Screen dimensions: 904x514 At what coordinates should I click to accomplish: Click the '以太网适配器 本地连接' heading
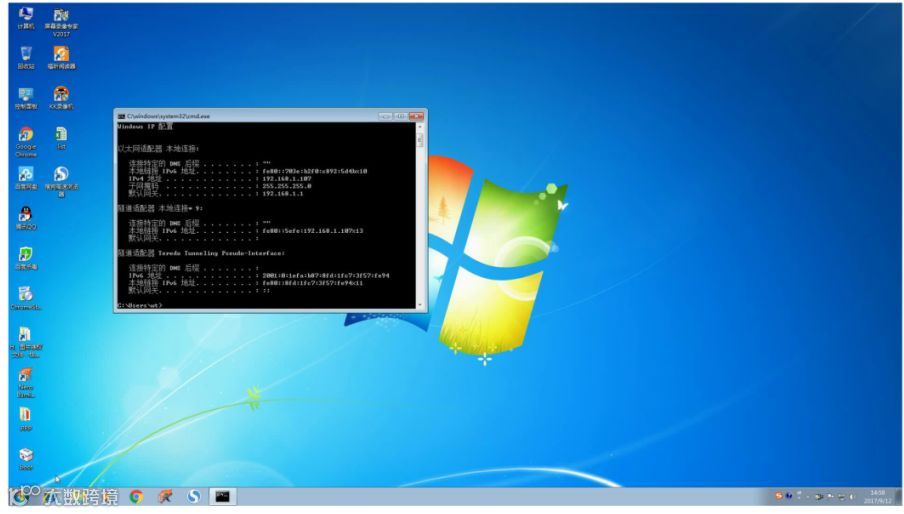point(158,149)
